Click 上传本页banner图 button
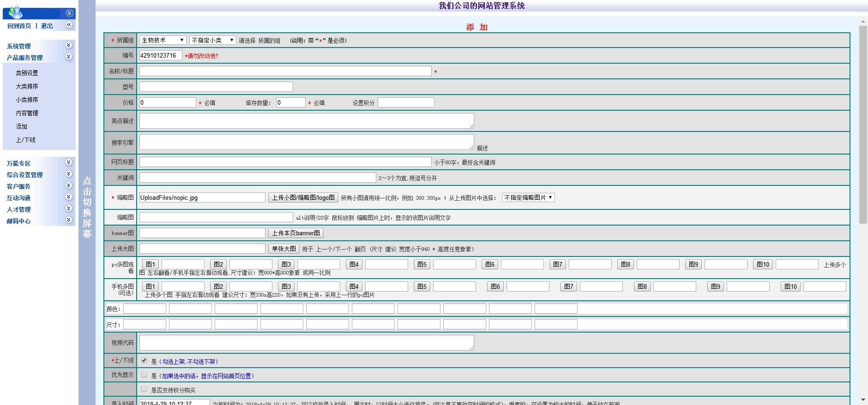This screenshot has width=868, height=405. point(296,233)
